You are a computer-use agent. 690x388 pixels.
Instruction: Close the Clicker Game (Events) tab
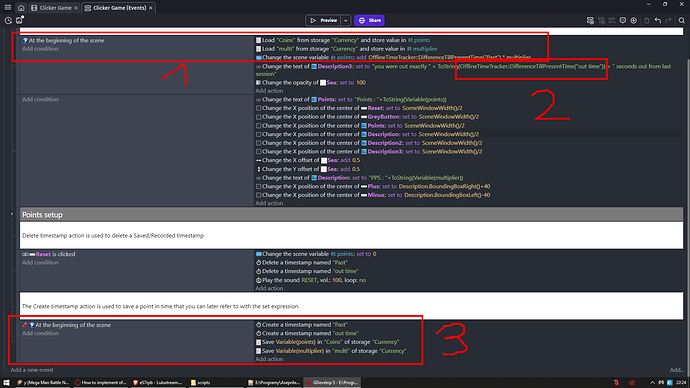pyautogui.click(x=151, y=8)
